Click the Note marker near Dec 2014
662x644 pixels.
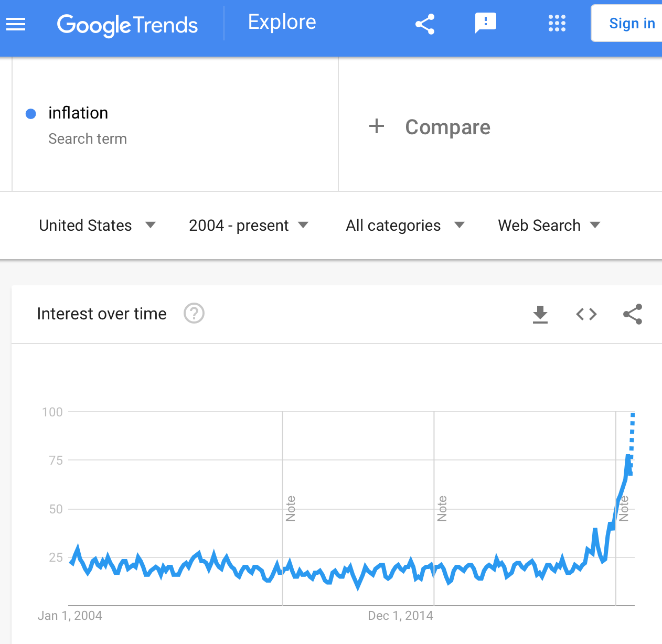[442, 509]
